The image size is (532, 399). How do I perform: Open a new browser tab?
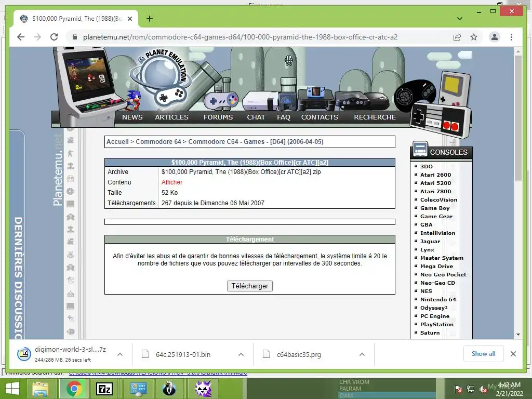(x=149, y=19)
